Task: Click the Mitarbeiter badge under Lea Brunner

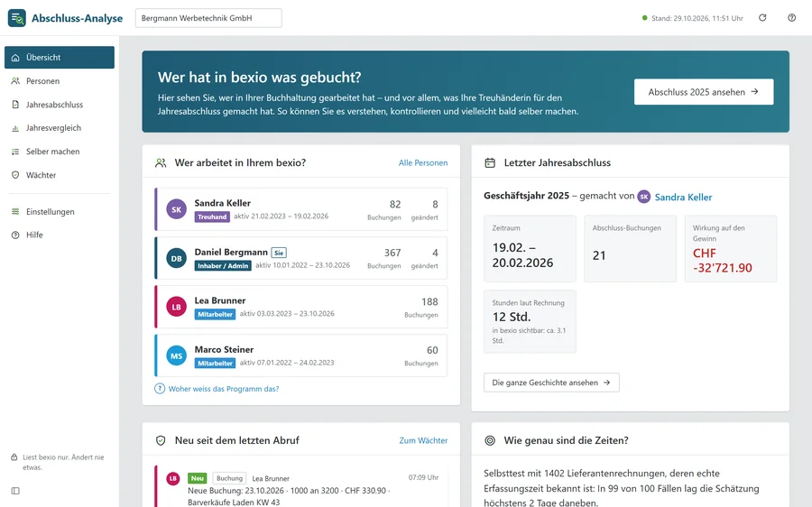Action: coord(216,314)
